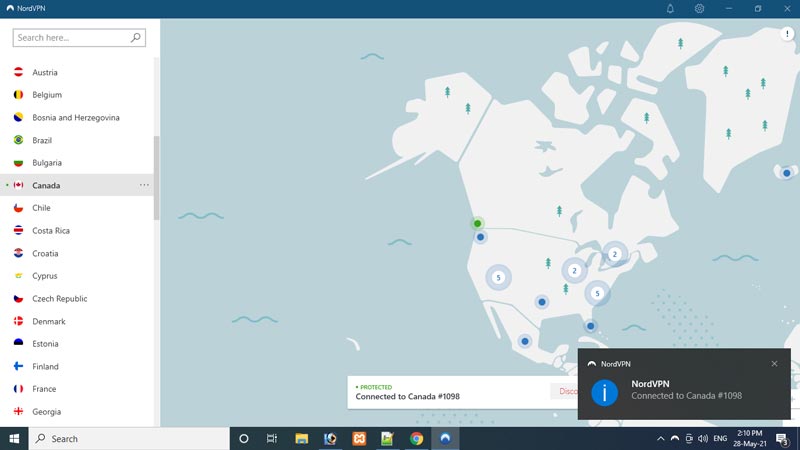Open the NordVPN toast notification
Viewport: 800px width, 450px height.
point(684,384)
